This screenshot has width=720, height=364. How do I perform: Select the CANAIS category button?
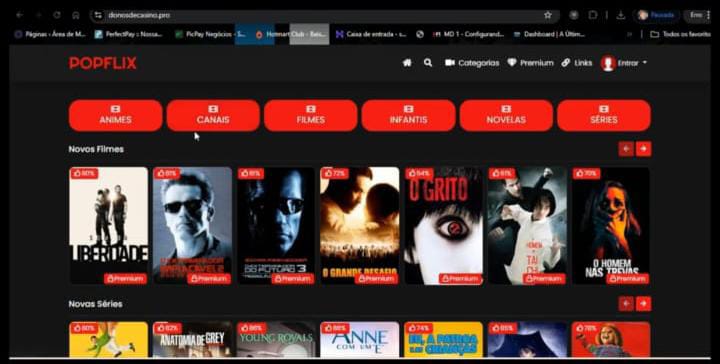click(213, 115)
